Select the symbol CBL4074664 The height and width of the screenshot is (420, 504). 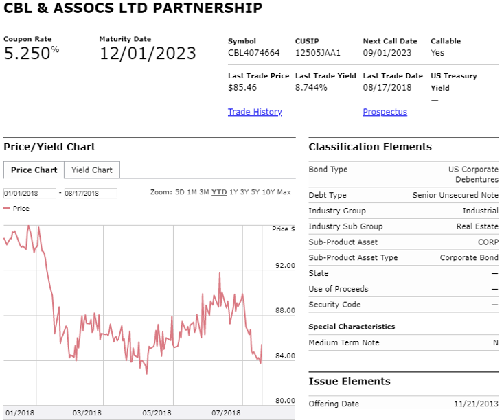pyautogui.click(x=253, y=53)
